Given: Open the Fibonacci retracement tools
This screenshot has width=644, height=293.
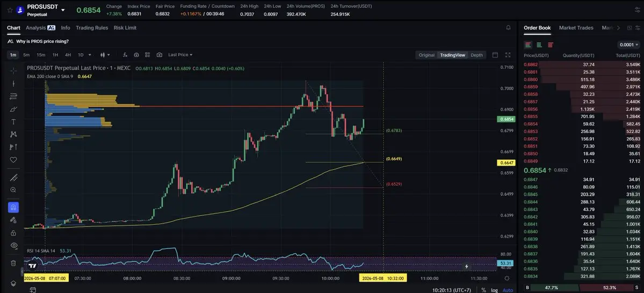Looking at the screenshot, I should pyautogui.click(x=13, y=96).
